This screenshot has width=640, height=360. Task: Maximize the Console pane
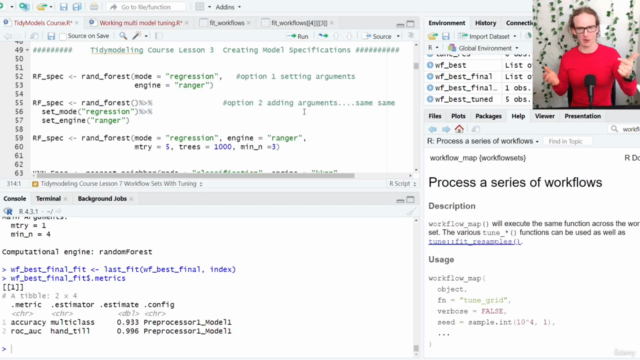pyautogui.click(x=410, y=200)
